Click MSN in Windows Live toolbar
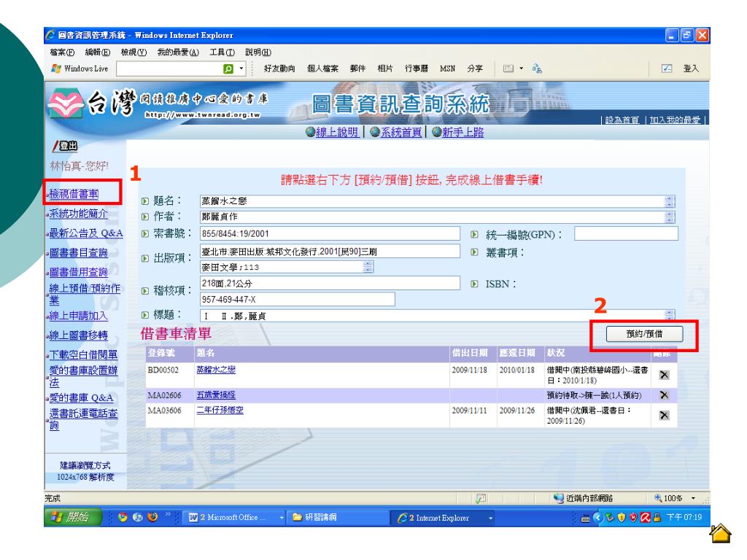The height and width of the screenshot is (560, 747). click(x=447, y=69)
